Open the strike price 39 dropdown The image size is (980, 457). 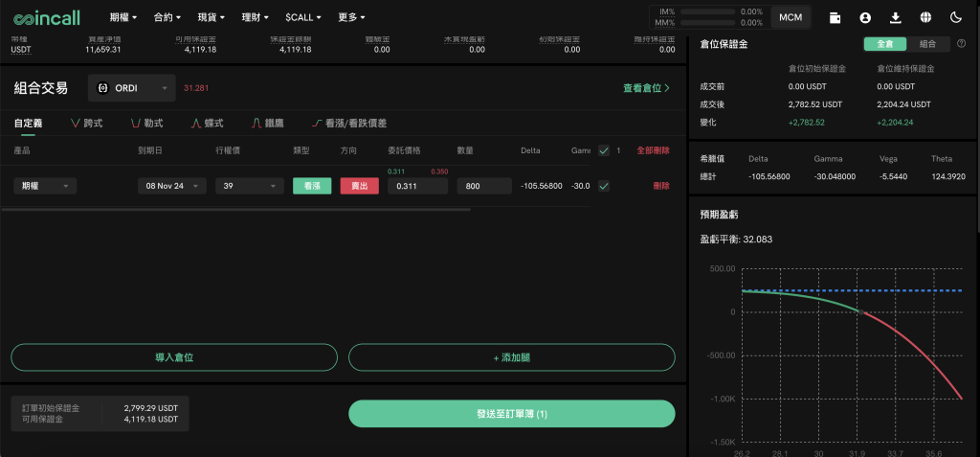(250, 186)
